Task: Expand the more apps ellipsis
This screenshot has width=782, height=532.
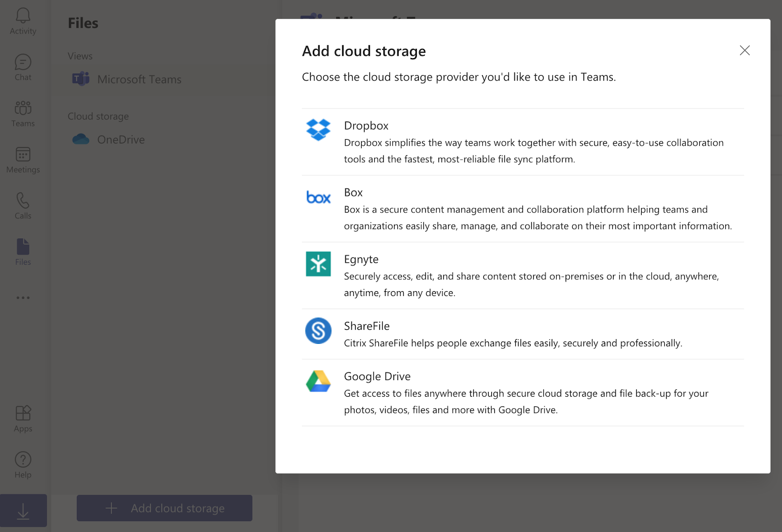Action: click(x=23, y=298)
